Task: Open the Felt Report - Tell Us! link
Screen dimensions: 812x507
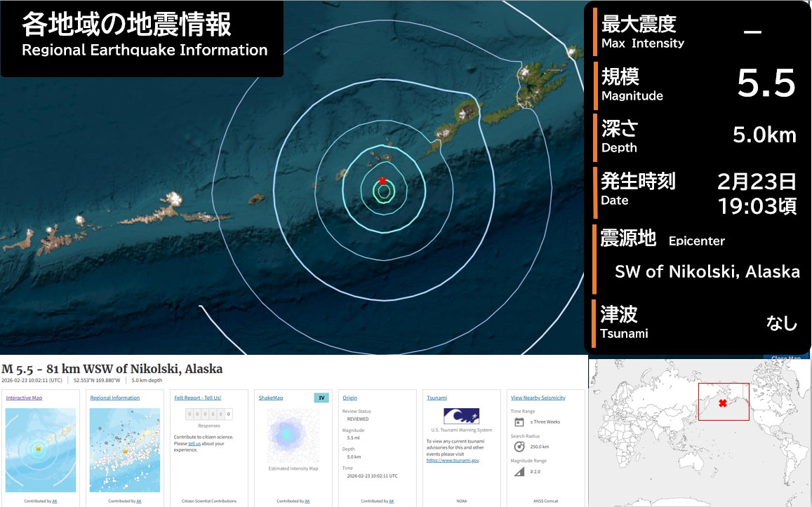Action: coord(197,397)
